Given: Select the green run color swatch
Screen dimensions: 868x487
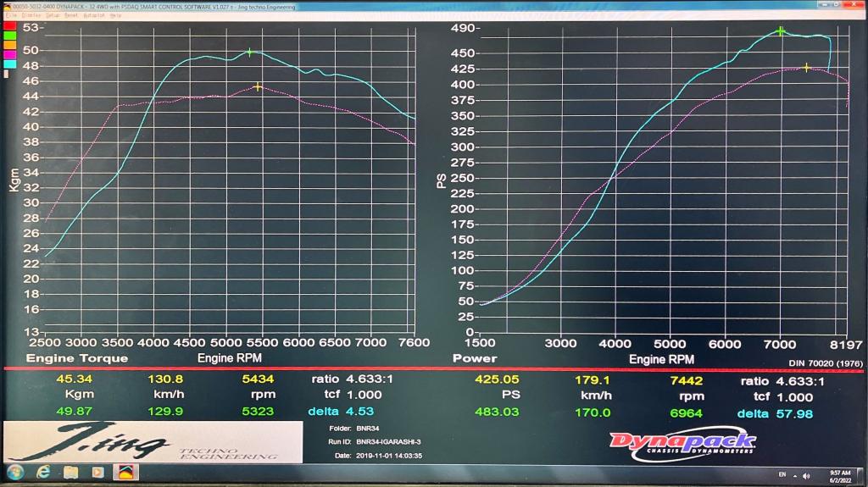Looking at the screenshot, I should pyautogui.click(x=10, y=36).
